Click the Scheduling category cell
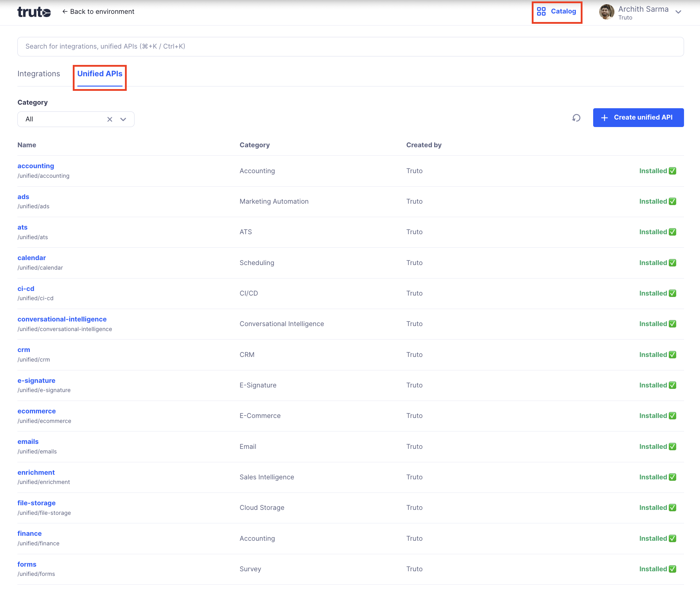This screenshot has width=700, height=589. (x=257, y=263)
